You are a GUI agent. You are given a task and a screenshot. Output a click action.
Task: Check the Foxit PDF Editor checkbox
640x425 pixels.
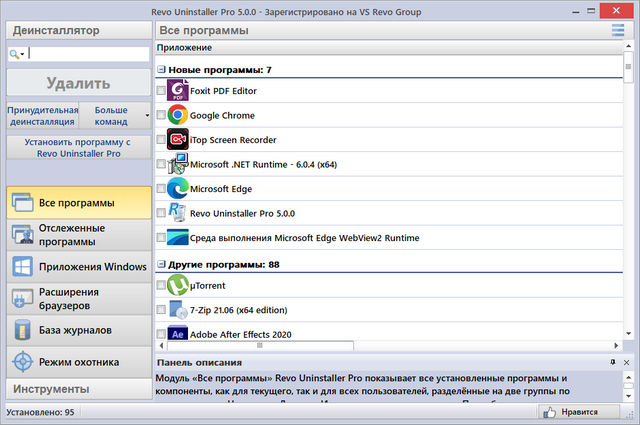(x=162, y=91)
